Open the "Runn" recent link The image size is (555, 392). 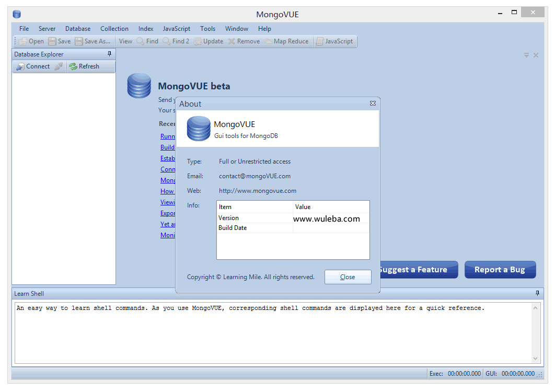click(168, 136)
